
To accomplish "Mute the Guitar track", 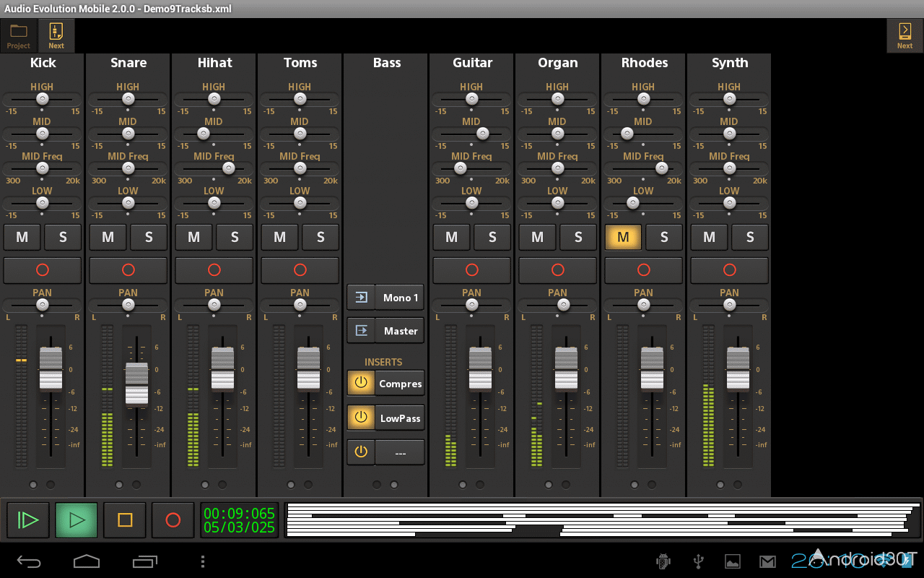I will [451, 237].
